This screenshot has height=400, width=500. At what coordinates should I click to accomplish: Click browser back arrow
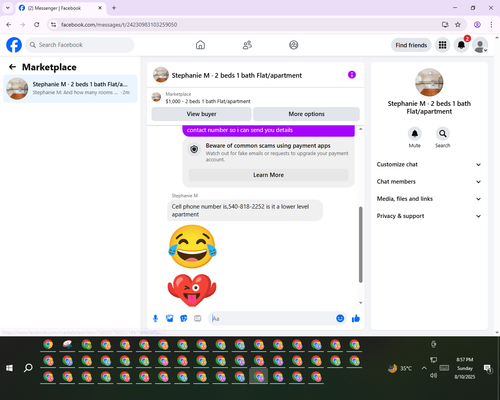tap(9, 25)
